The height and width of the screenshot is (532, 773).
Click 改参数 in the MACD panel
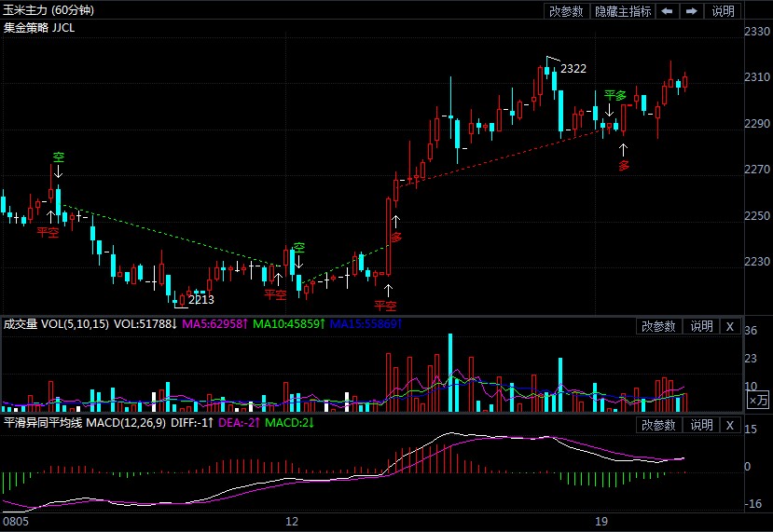[x=658, y=425]
